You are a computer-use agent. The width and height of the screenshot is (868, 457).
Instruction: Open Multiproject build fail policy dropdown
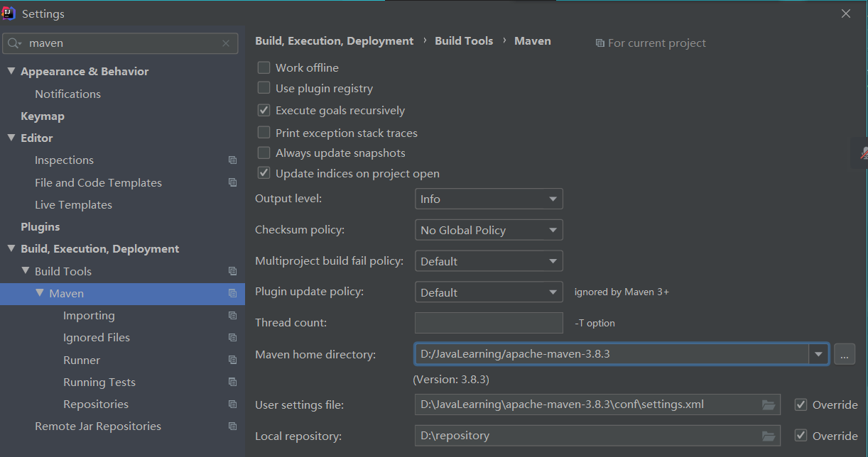coord(489,261)
